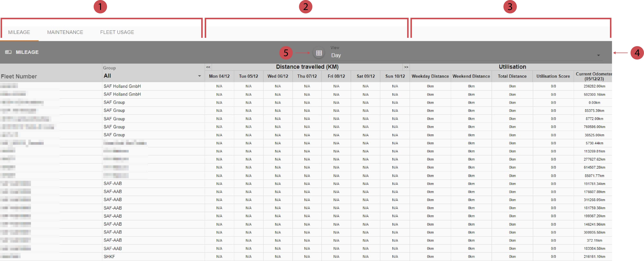Switch to the Fleet Usage tab
Viewport: 644px width, 261px height.
(x=117, y=32)
